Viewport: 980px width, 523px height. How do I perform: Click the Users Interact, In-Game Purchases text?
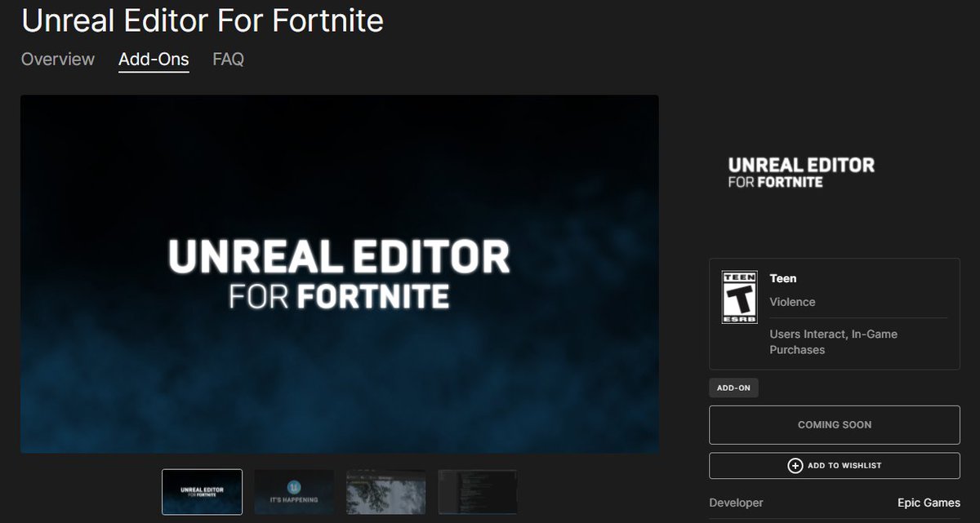[834, 342]
